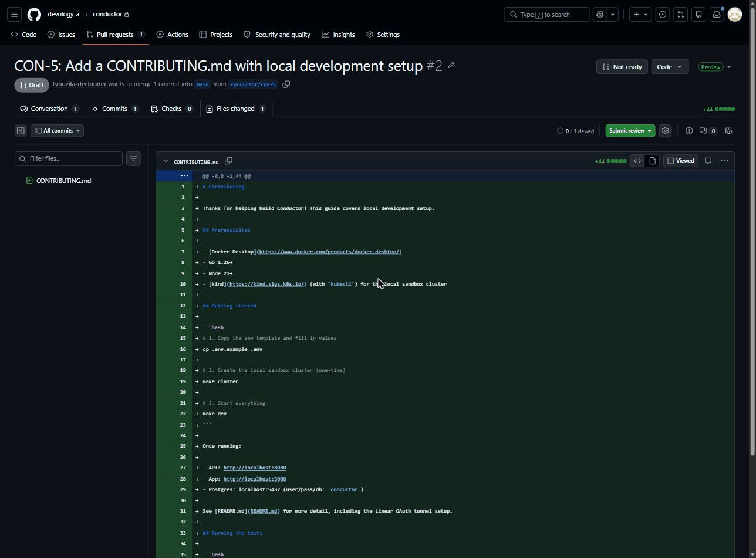
Task: Open the main base branch link
Action: [x=203, y=84]
